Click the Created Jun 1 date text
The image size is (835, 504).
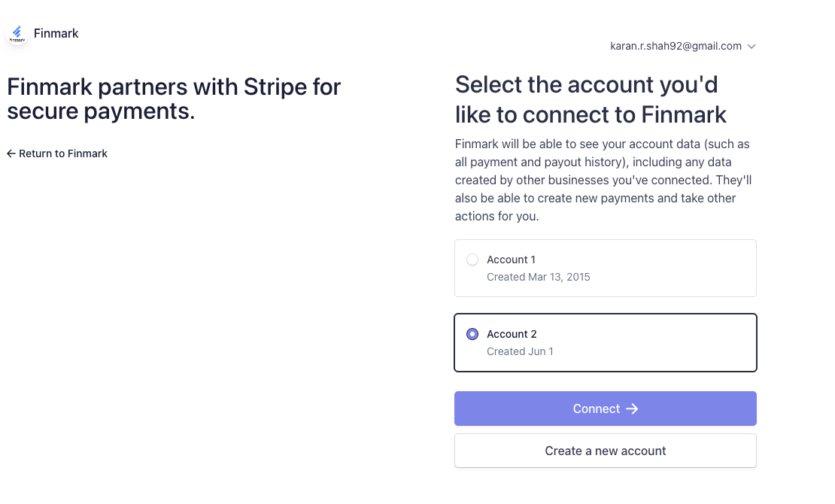click(x=520, y=351)
